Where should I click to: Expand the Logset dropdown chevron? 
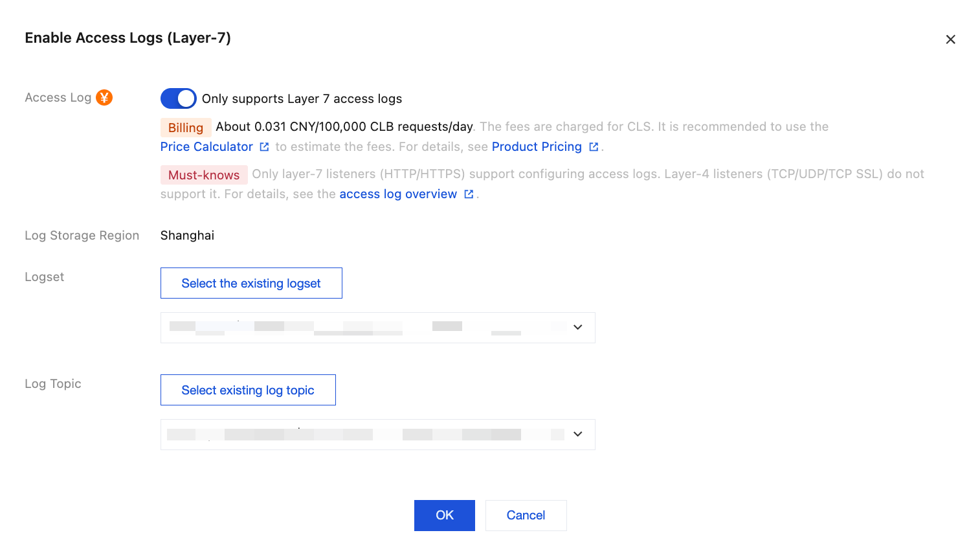click(578, 328)
